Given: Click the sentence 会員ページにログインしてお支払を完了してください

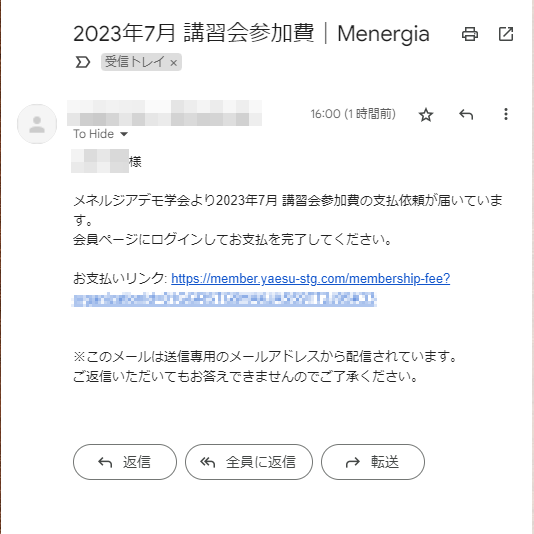Looking at the screenshot, I should point(232,240).
